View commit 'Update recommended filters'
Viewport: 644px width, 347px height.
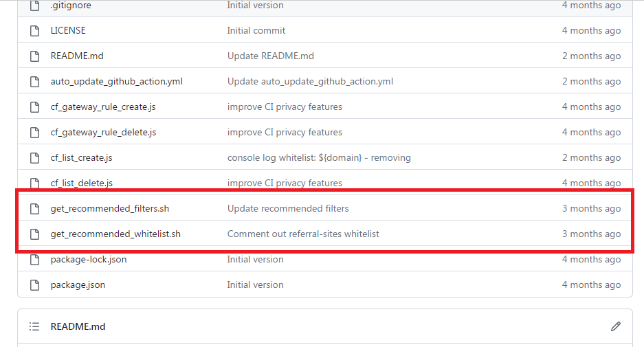coord(288,209)
